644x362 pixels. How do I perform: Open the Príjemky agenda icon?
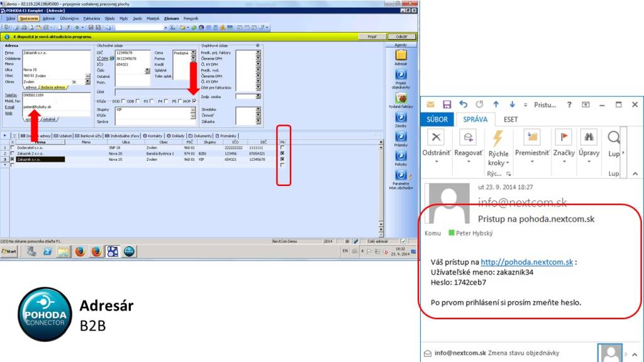(x=401, y=136)
